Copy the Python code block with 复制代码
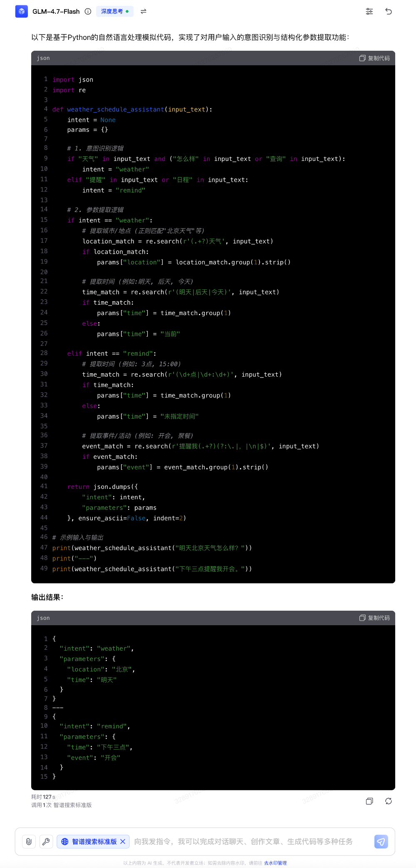This screenshot has width=416, height=868. (374, 58)
